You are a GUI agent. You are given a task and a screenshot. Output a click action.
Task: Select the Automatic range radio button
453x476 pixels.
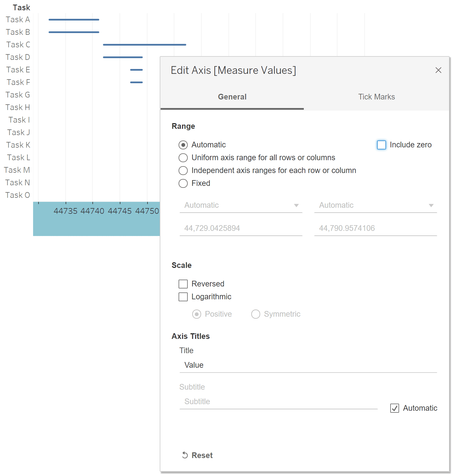point(183,145)
